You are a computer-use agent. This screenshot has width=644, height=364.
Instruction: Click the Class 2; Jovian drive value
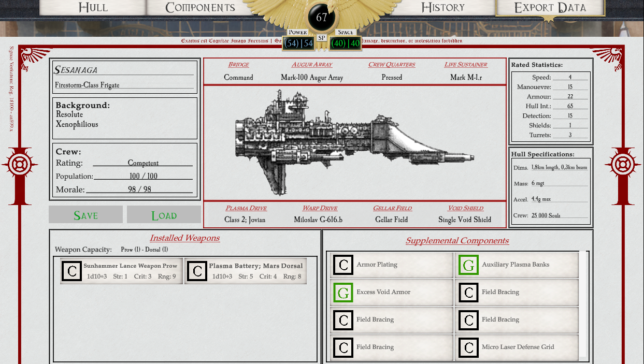pyautogui.click(x=245, y=220)
